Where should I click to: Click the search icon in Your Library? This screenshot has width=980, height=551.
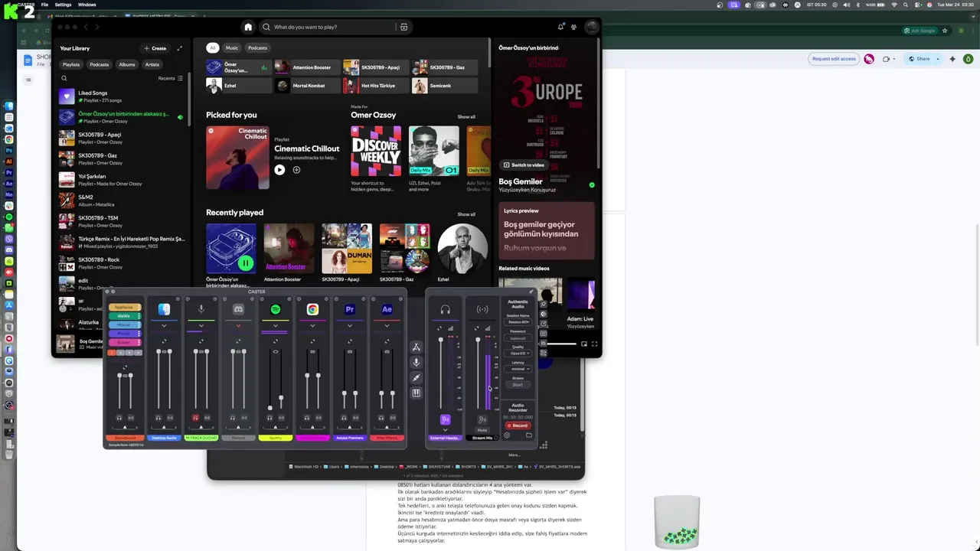point(64,78)
